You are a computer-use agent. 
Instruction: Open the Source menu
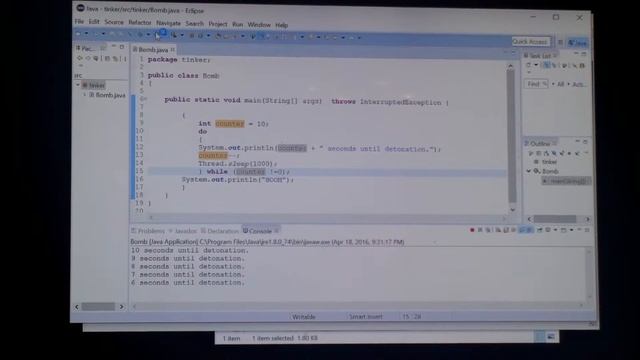pyautogui.click(x=113, y=22)
